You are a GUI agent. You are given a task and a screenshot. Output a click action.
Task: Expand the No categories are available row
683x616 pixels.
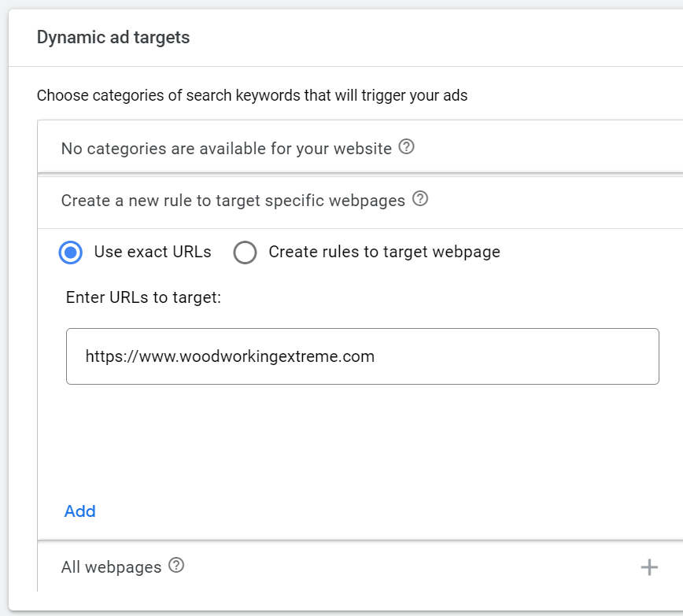coord(226,148)
